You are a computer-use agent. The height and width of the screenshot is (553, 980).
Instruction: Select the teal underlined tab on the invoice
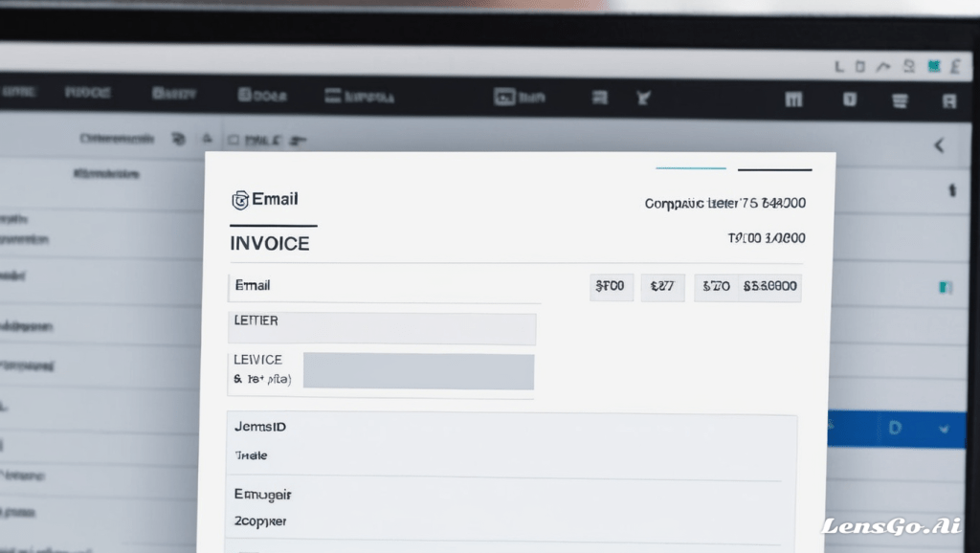click(690, 168)
